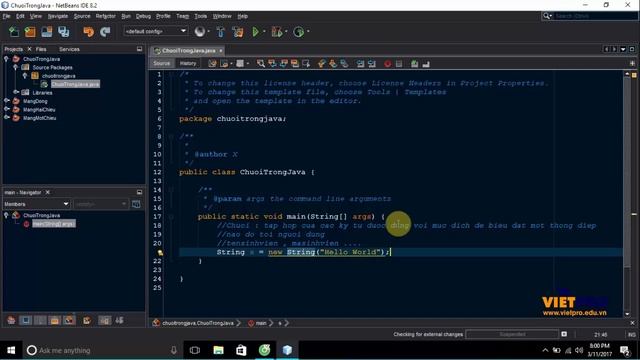Open the Debug menu
This screenshot has width=640, height=360.
pos(143,16)
